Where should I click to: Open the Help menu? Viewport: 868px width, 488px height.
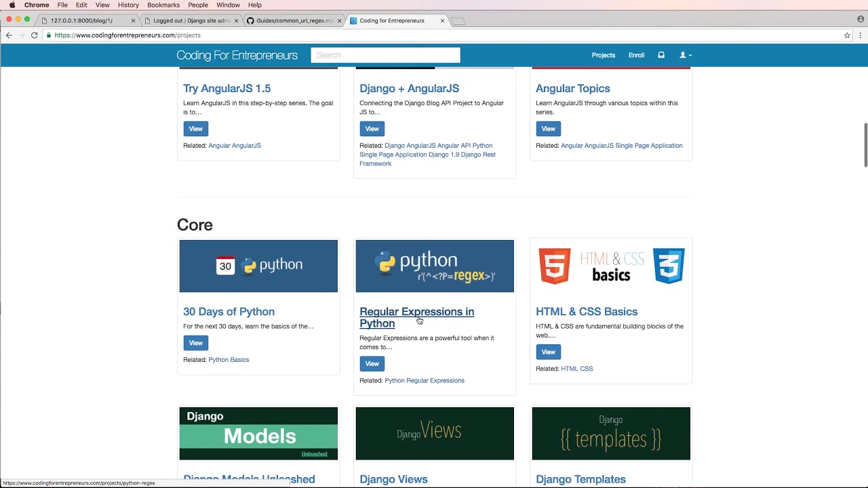coord(255,5)
